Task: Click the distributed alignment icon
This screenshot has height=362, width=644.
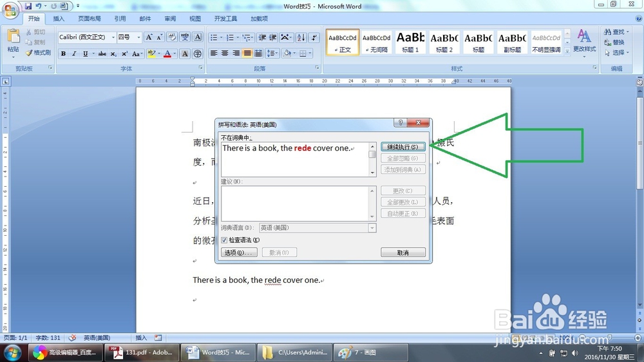Action: point(258,53)
